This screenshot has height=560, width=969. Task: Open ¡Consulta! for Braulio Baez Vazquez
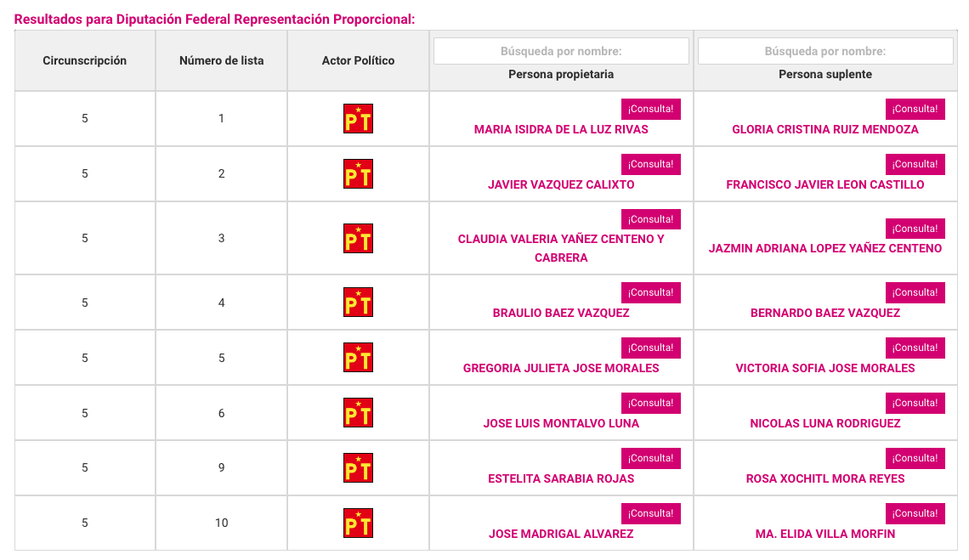(x=651, y=293)
